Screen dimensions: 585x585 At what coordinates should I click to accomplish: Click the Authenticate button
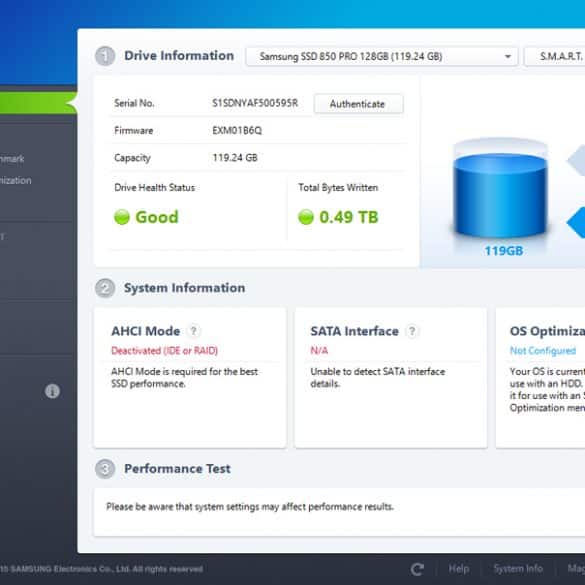tap(358, 104)
